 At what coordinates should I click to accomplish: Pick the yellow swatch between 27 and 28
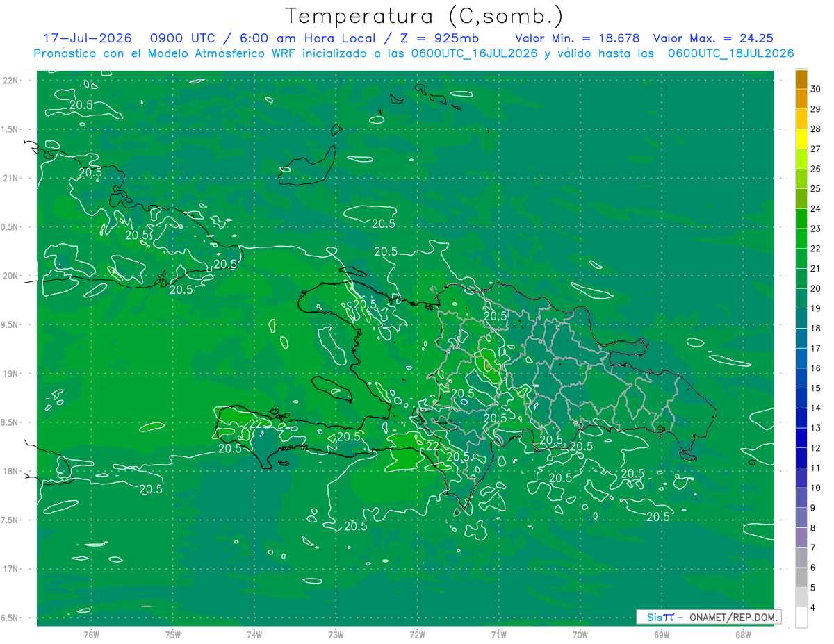pos(801,139)
